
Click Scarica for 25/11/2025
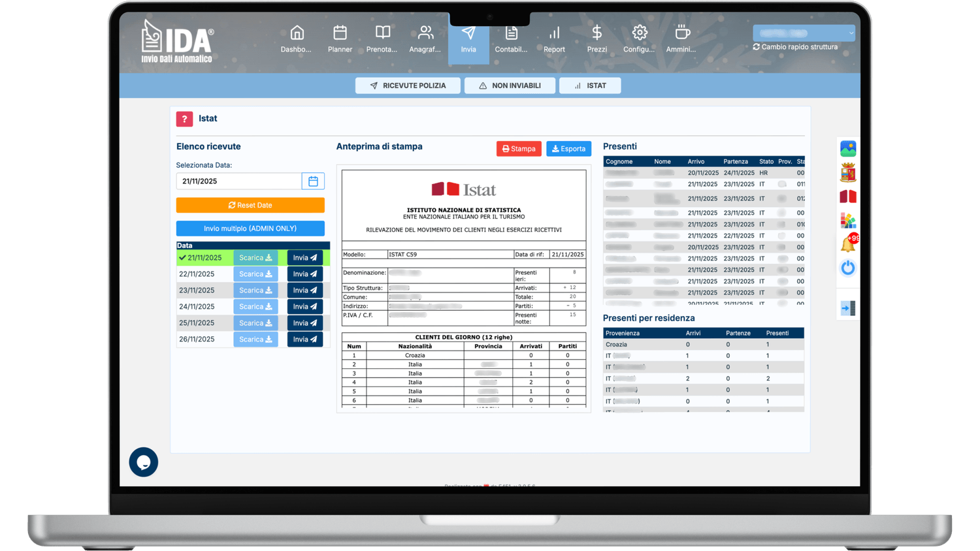tap(255, 323)
